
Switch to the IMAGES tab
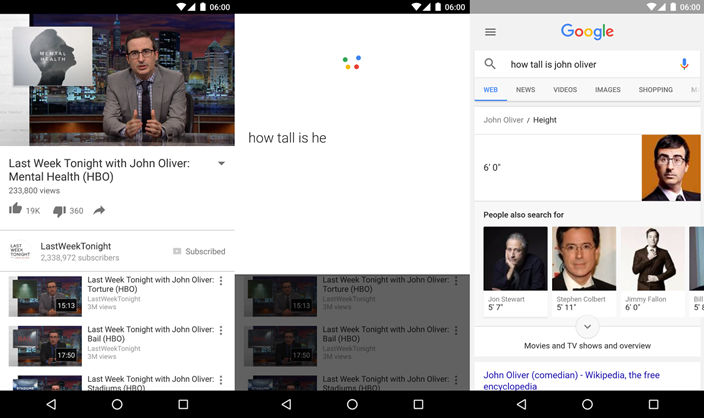point(607,90)
